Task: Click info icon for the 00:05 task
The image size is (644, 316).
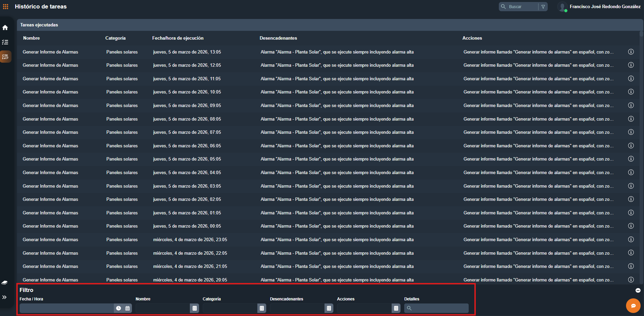Action: point(631,226)
